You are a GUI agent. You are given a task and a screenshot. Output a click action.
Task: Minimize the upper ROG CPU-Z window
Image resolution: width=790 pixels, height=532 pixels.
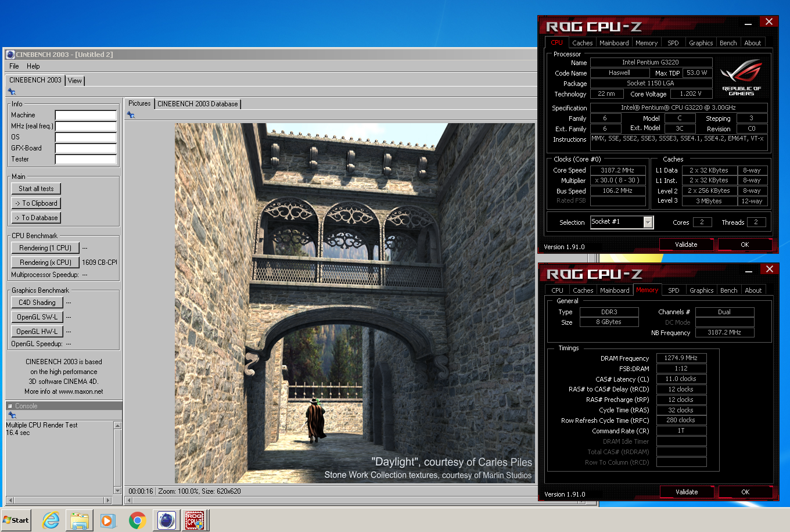point(749,24)
